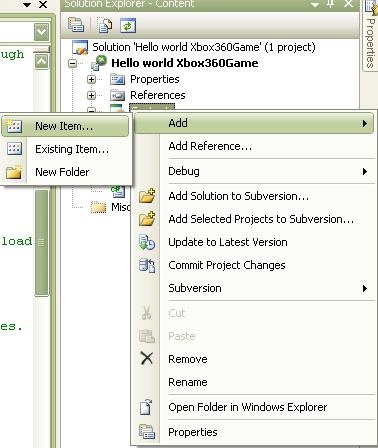Choose New Item... from Add submenu

click(65, 126)
